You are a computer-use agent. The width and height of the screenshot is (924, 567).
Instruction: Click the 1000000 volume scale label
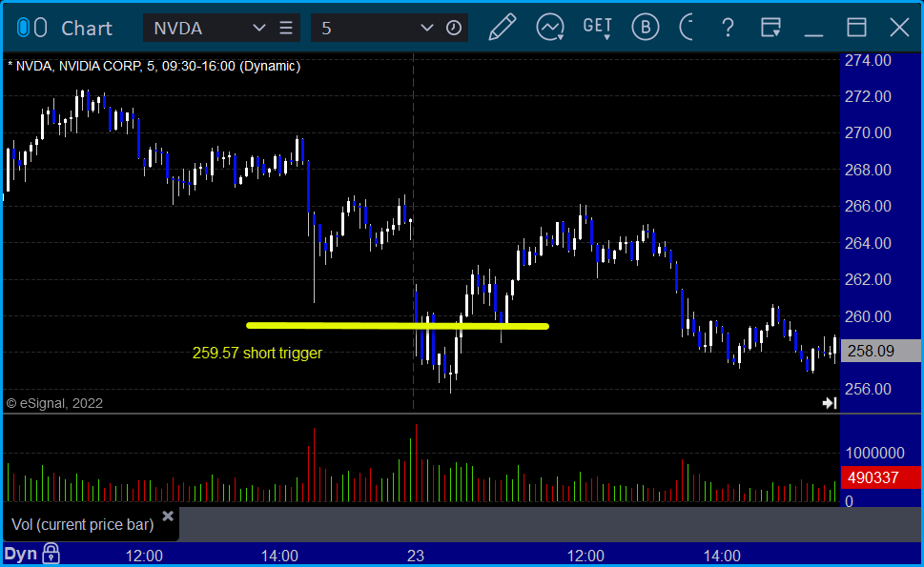click(x=874, y=453)
